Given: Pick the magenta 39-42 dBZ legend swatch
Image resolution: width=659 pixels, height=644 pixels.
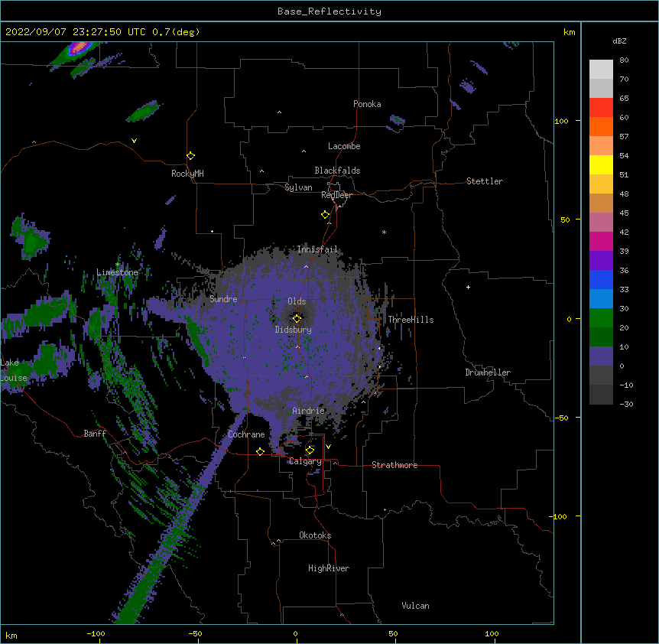Looking at the screenshot, I should 601,241.
